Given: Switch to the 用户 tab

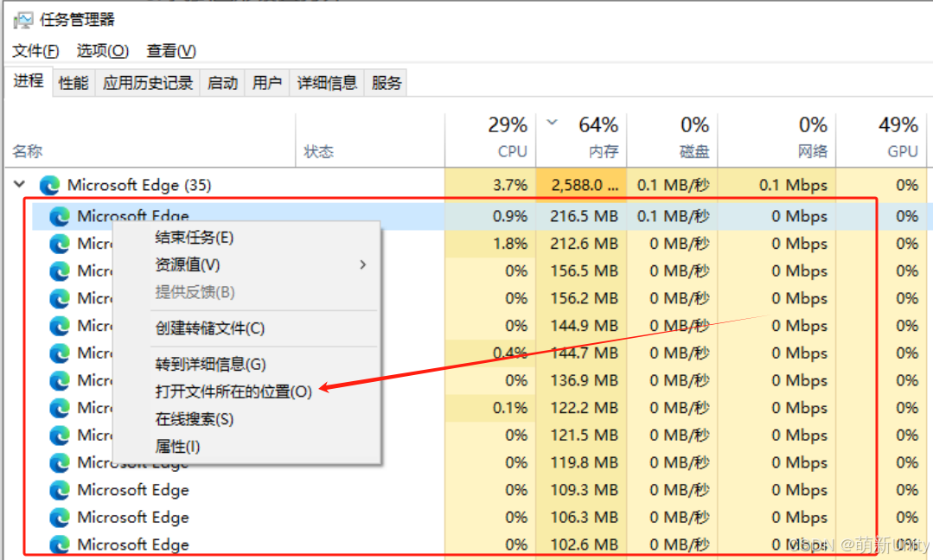Looking at the screenshot, I should coord(267,83).
